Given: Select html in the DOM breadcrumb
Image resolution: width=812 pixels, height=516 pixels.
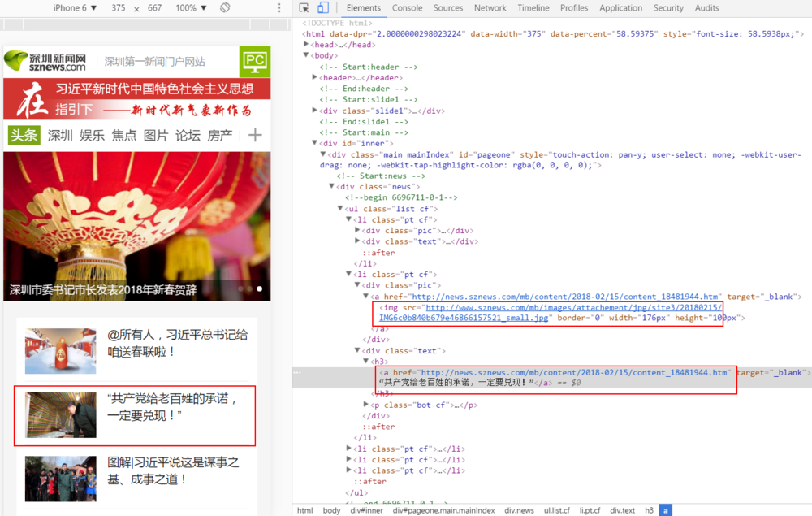Looking at the screenshot, I should [x=305, y=510].
